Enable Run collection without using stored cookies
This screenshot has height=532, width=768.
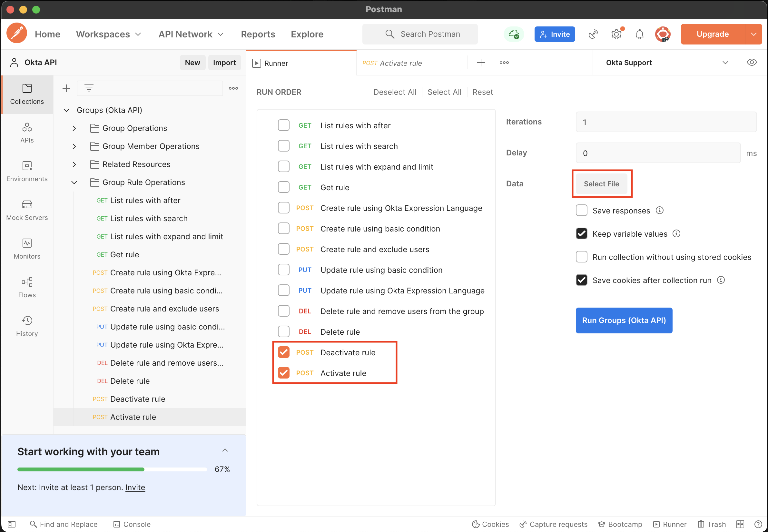click(581, 257)
